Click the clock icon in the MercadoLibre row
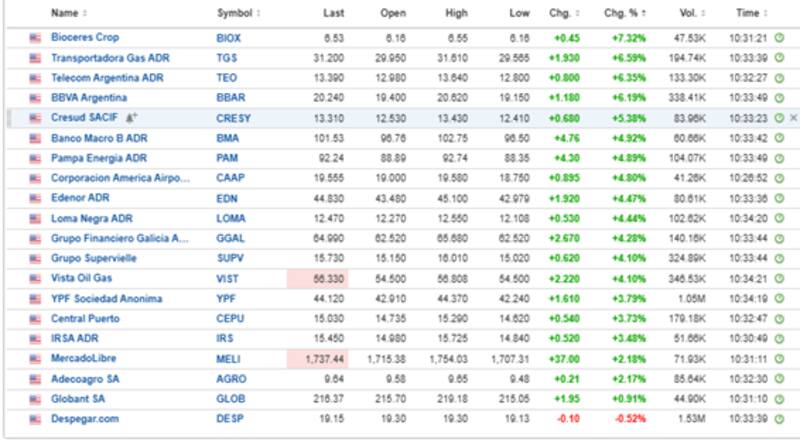 tap(778, 358)
